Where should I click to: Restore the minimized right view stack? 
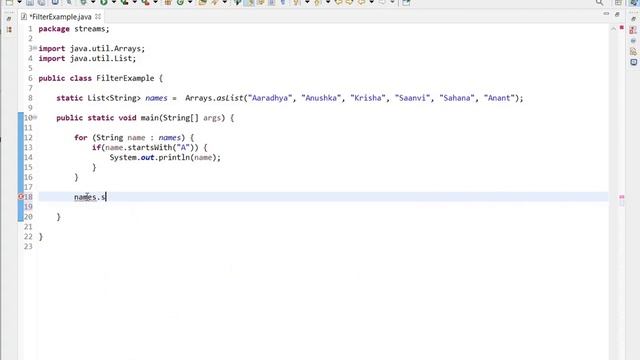633,19
